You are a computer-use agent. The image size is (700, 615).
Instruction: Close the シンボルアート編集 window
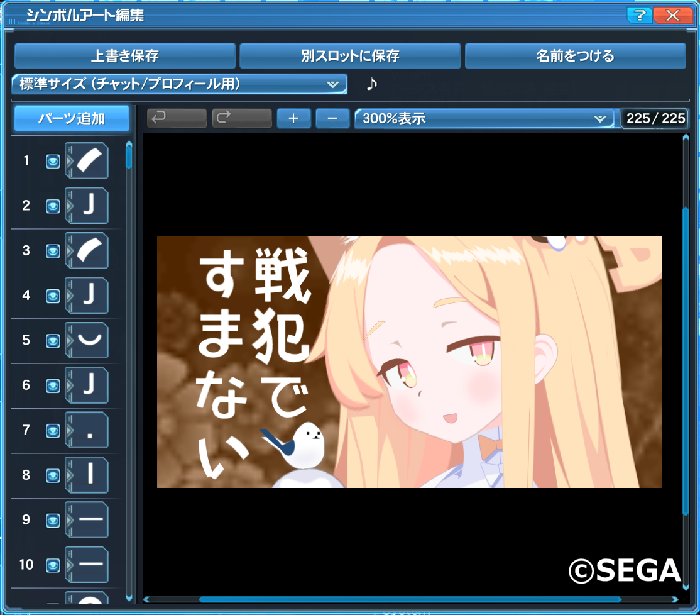[673, 15]
